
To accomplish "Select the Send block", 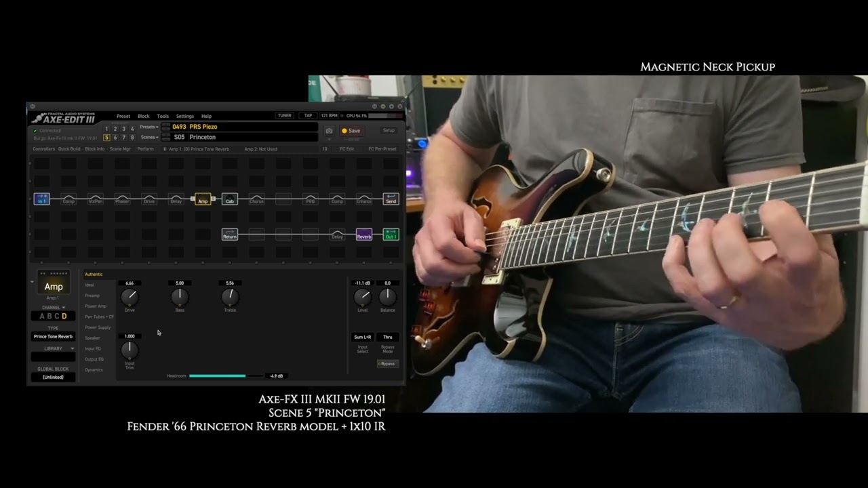I will (391, 199).
